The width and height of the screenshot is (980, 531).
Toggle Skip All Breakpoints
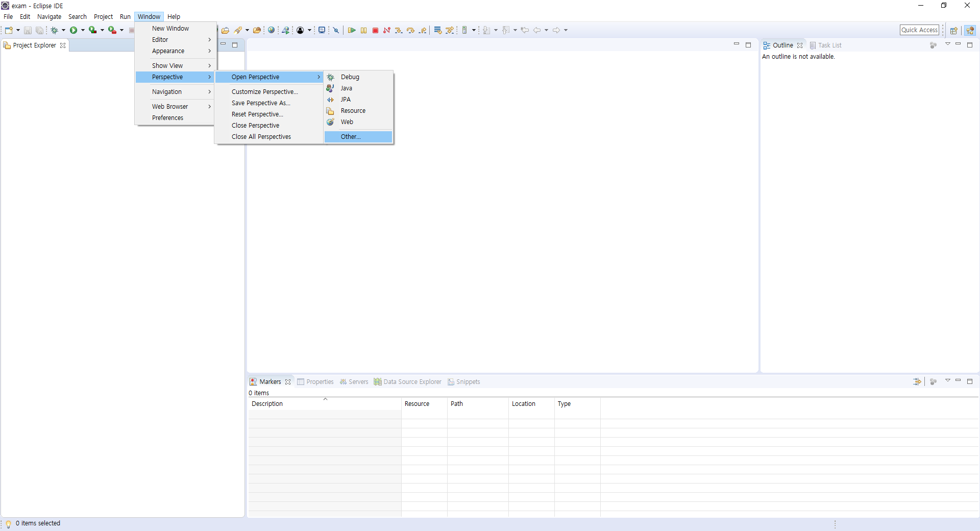coord(336,30)
